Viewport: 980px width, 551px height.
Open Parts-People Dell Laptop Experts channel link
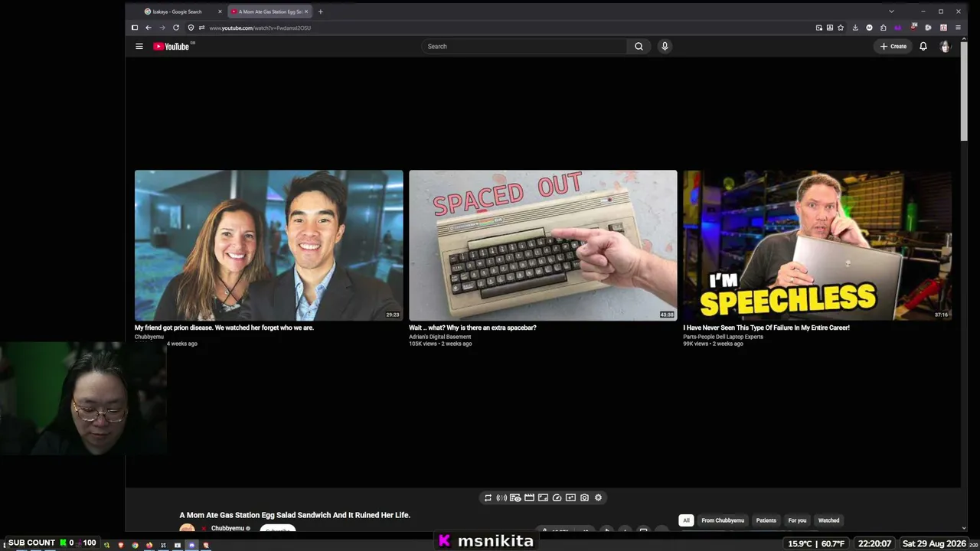723,337
